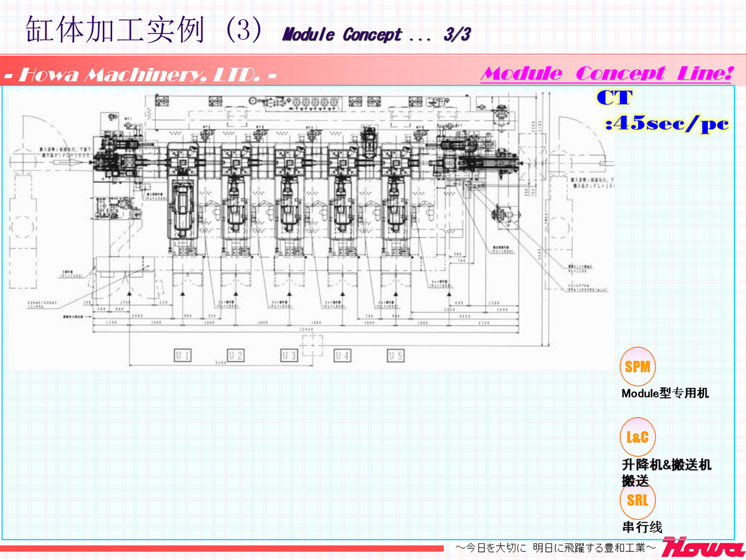Select the 45sec/pc cycle time text
This screenshot has width=747, height=560.
(667, 124)
